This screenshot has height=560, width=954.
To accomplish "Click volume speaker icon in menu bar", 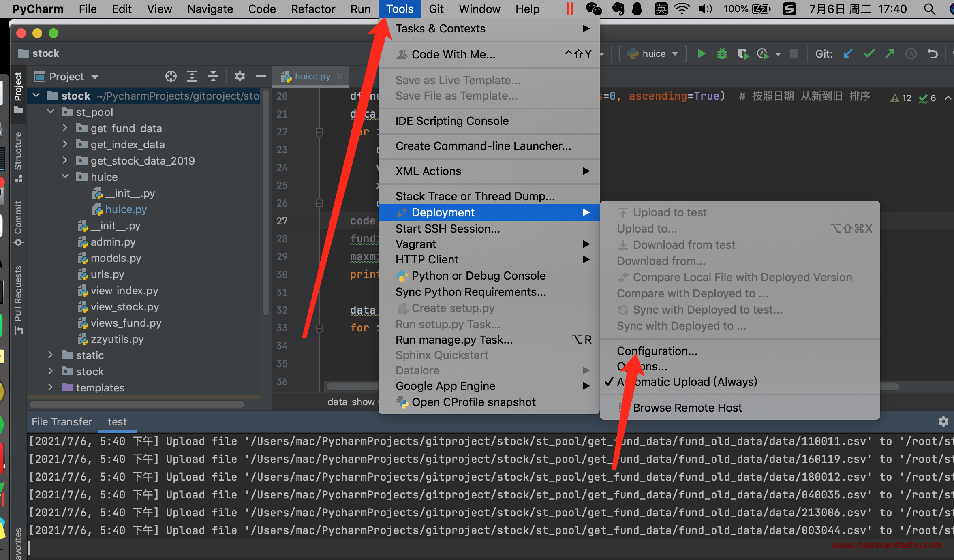I will tap(705, 9).
